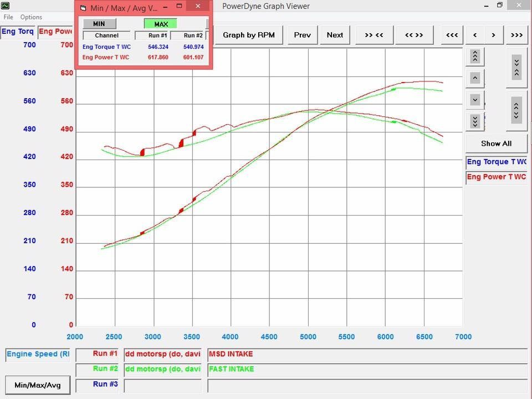The width and height of the screenshot is (532, 399).
Task: Click the MSD INTAKE run description field
Action: click(367, 354)
